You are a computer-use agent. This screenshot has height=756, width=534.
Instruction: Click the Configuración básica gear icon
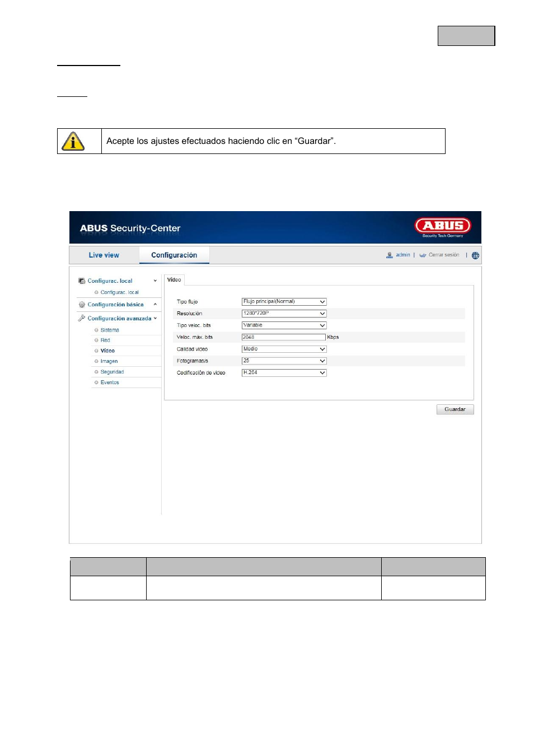point(82,305)
